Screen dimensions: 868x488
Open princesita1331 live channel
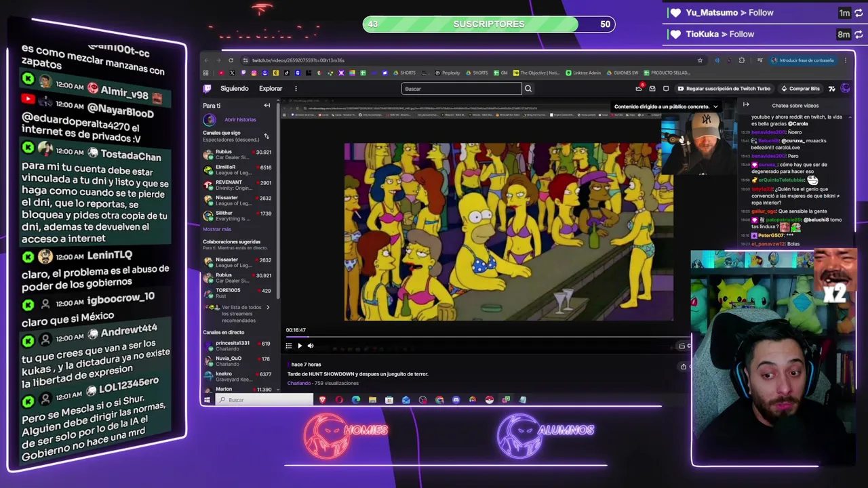click(237, 346)
